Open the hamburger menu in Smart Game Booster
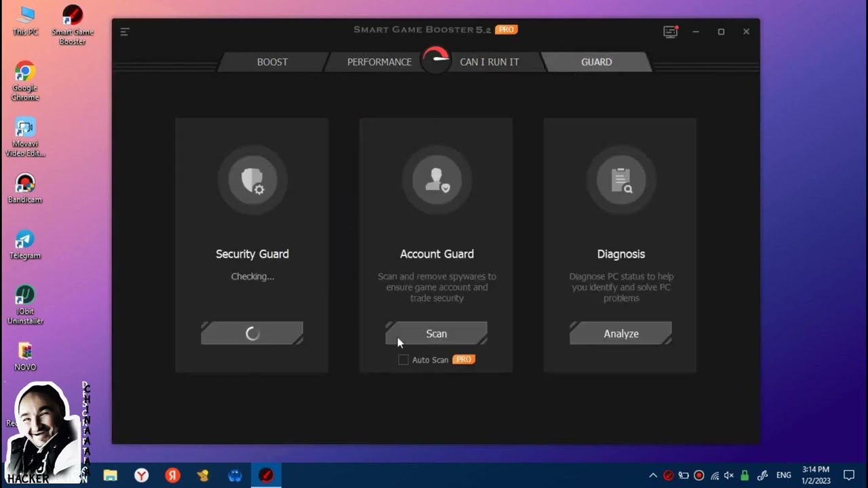Image resolution: width=868 pixels, height=488 pixels. point(125,31)
